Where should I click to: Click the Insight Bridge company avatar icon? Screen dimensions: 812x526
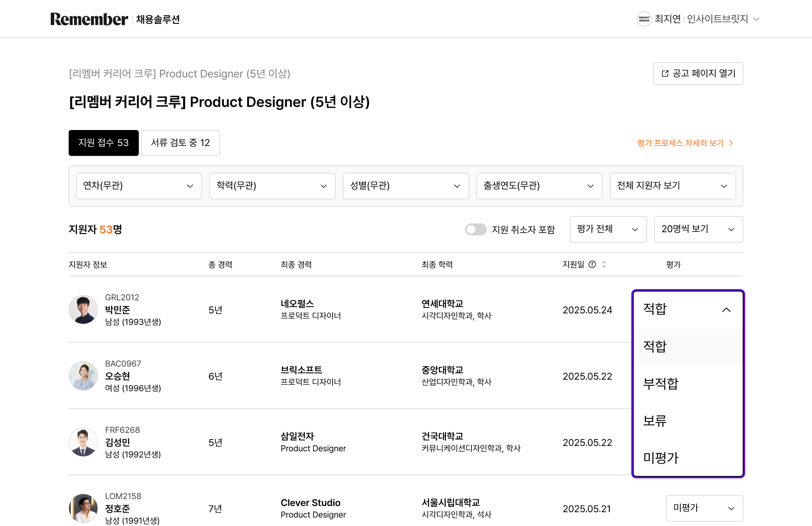644,19
